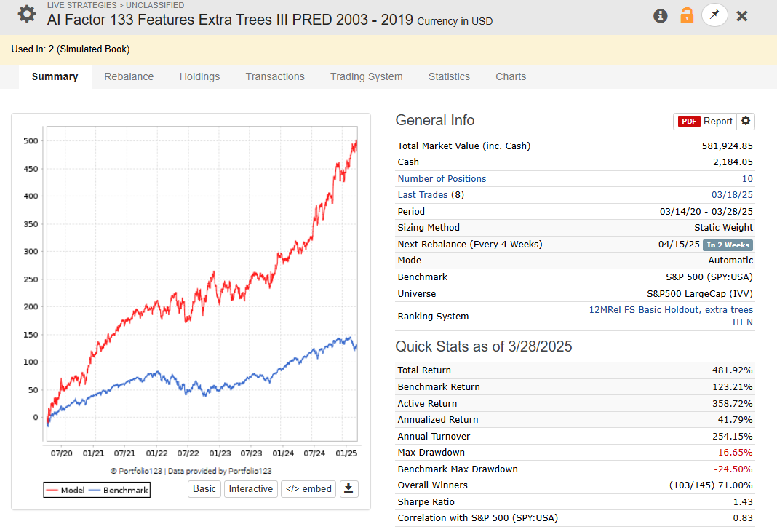Click the Next Rebalance date 04/15/25
Viewport: 777px width, 532px height.
coord(679,244)
